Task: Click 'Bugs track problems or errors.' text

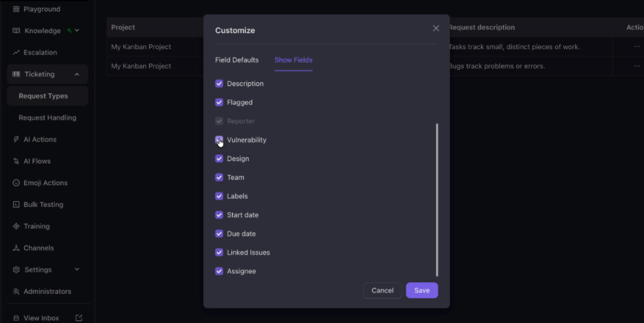Action: click(x=497, y=66)
